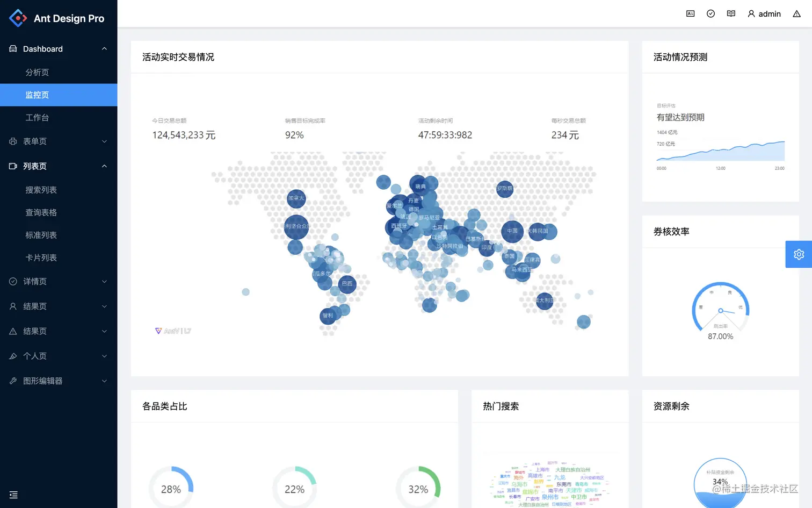Click the AntV L7 logo on map
The image size is (812, 508).
pyautogui.click(x=173, y=331)
